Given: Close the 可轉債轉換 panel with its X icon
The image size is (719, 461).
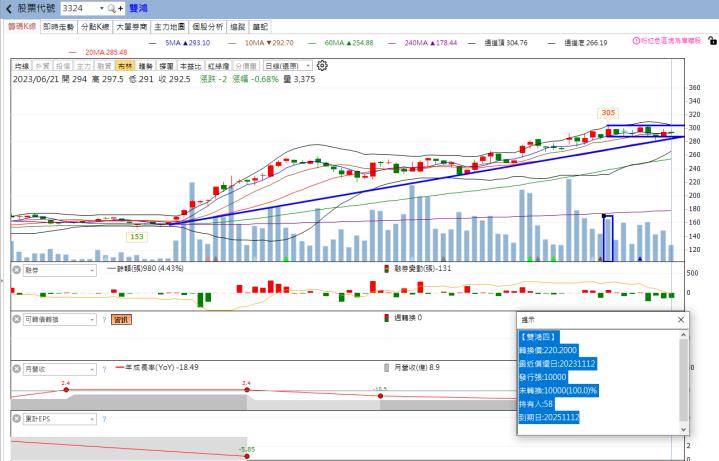Looking at the screenshot, I should (x=16, y=319).
